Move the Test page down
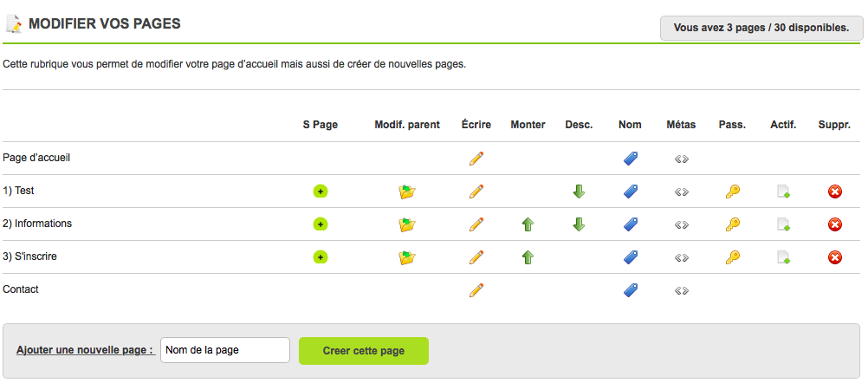868x383 pixels. 579,191
